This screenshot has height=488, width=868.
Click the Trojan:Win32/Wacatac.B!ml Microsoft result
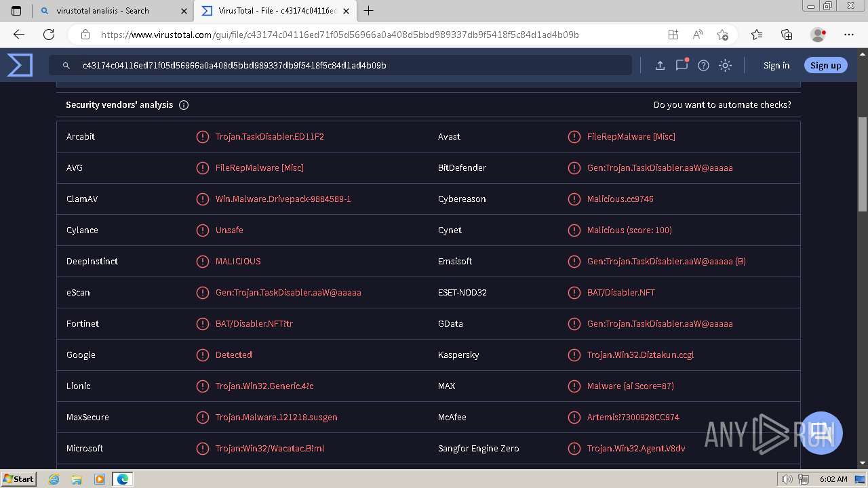coord(270,449)
